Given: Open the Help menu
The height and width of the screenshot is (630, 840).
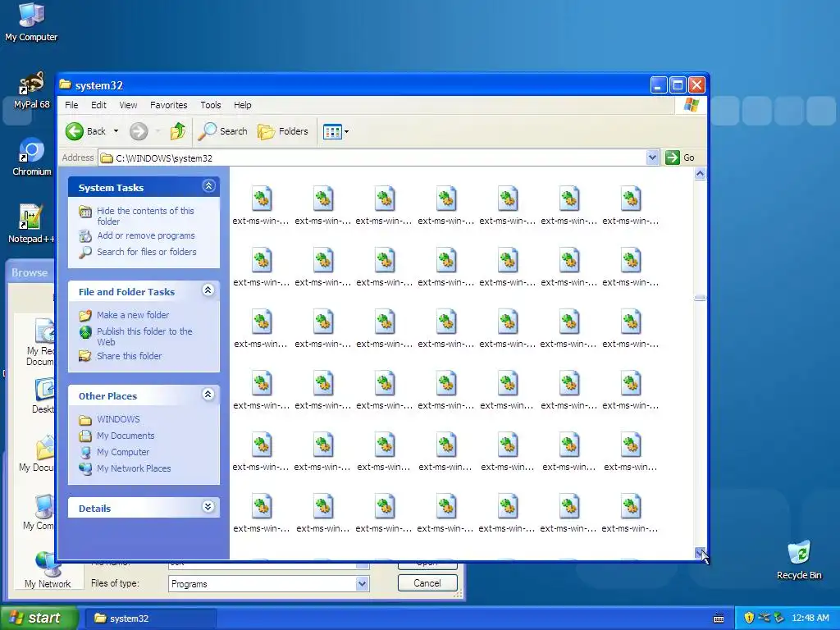Looking at the screenshot, I should 242,105.
